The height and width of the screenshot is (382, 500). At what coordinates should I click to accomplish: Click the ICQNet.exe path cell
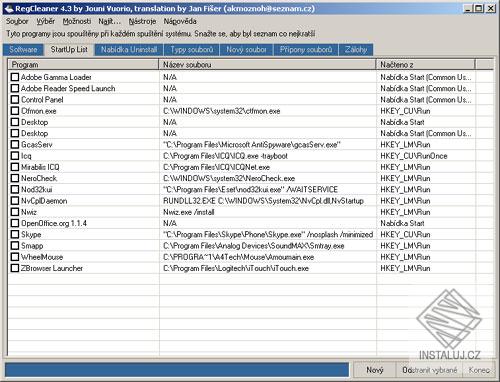(x=216, y=167)
